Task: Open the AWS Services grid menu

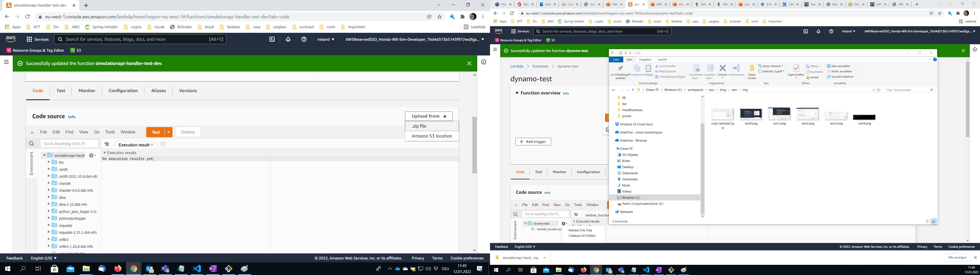Action: point(38,39)
